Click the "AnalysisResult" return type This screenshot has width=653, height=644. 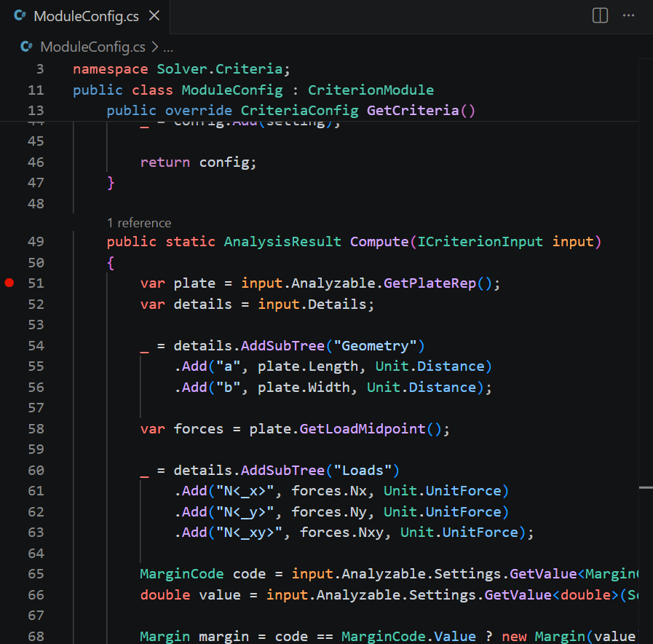click(282, 242)
